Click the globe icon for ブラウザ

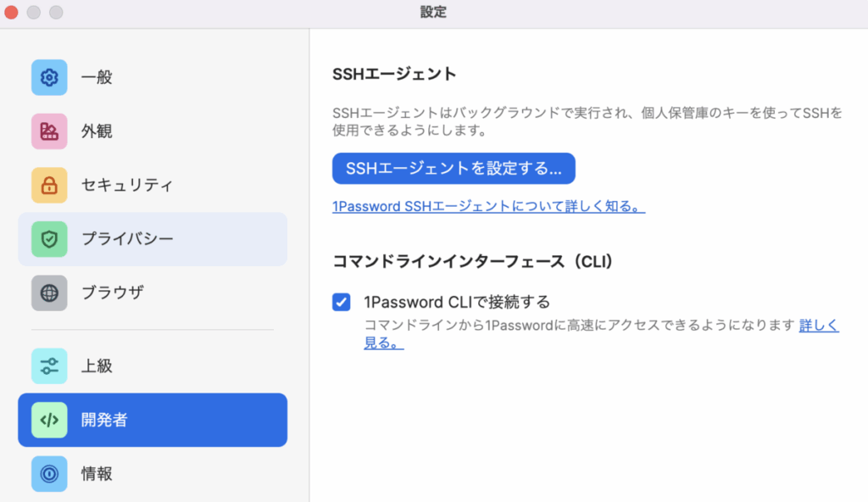point(49,293)
